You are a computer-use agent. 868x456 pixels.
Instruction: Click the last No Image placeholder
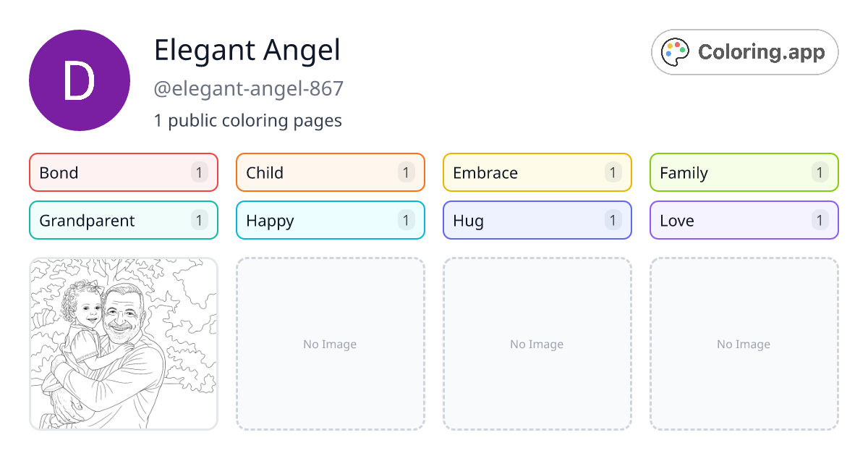pos(744,344)
